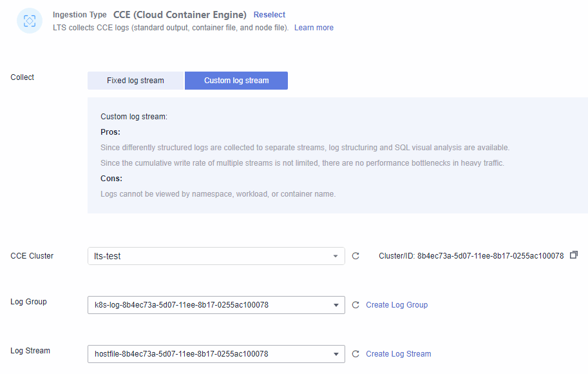This screenshot has width=588, height=374.
Task: Click the Custom log stream description panel
Action: 337,155
